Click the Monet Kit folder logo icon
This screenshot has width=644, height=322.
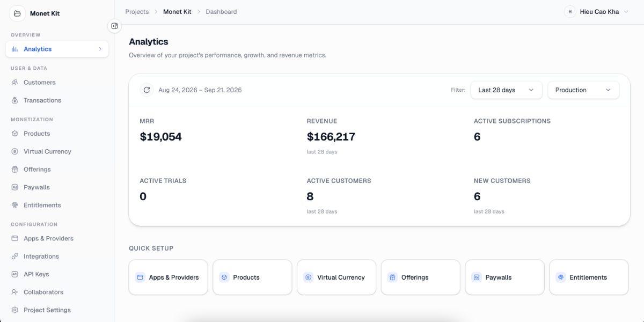[17, 13]
